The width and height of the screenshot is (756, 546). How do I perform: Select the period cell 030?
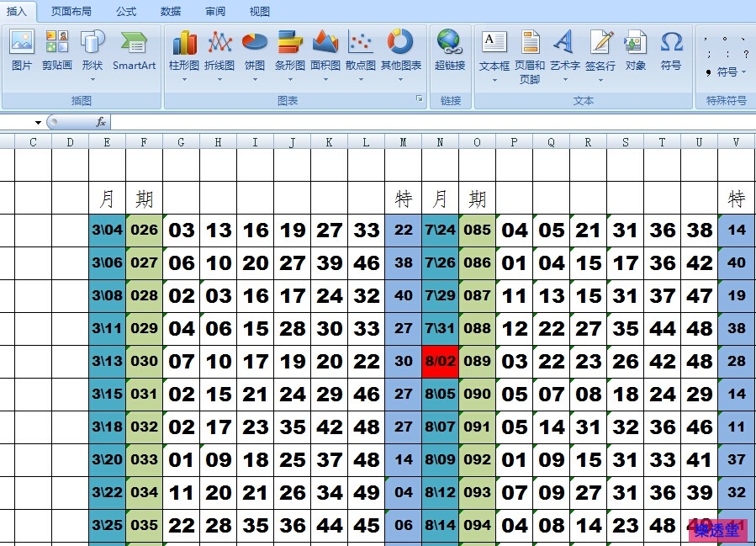pos(144,361)
